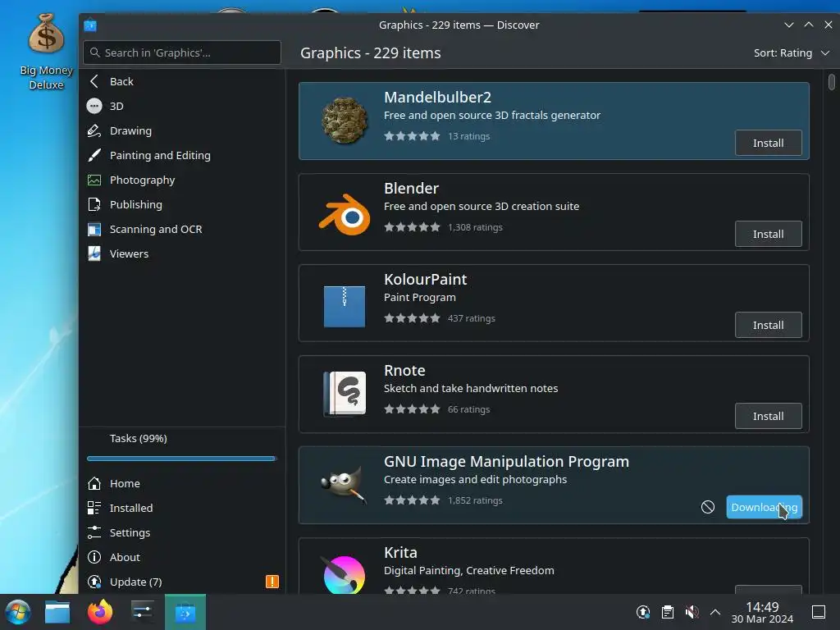Click the Rnote notebook icon
The height and width of the screenshot is (630, 840).
[345, 393]
